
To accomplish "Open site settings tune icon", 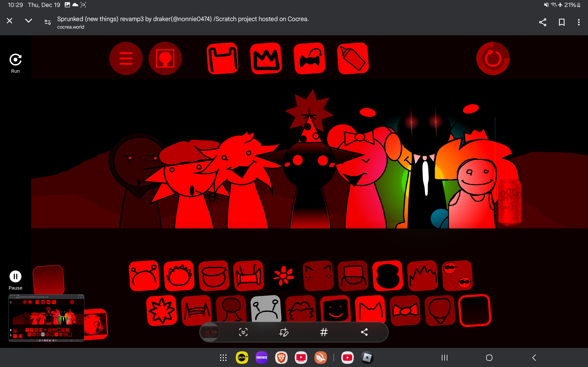I will point(48,22).
